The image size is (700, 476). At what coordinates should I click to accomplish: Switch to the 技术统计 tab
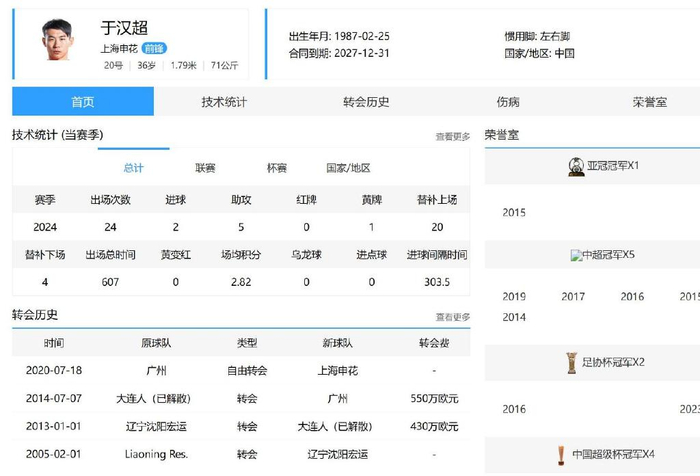click(224, 102)
